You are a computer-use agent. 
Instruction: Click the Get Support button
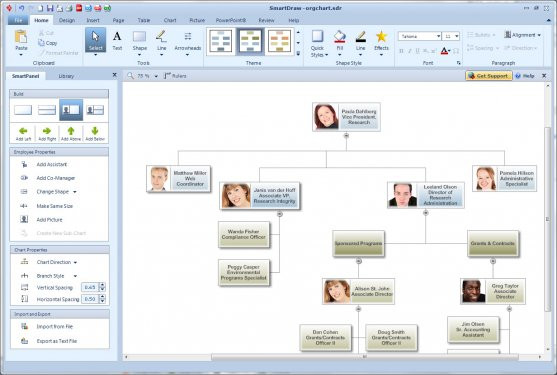[489, 76]
